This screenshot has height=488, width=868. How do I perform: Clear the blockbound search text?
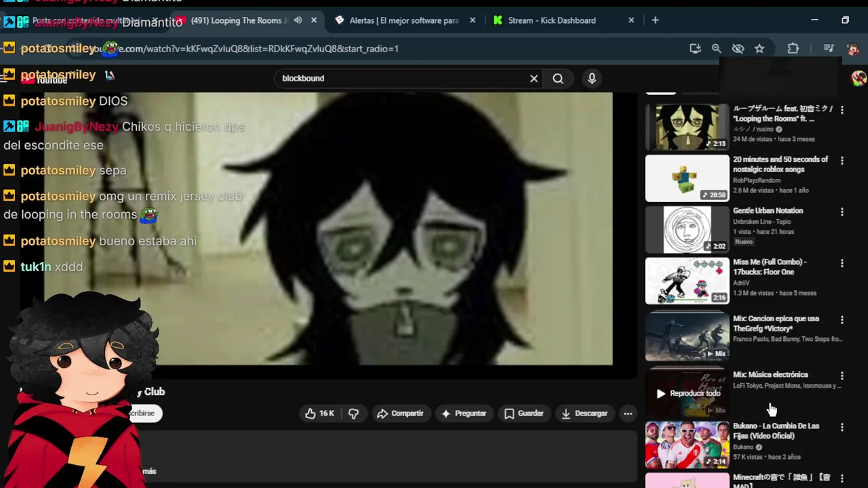534,79
